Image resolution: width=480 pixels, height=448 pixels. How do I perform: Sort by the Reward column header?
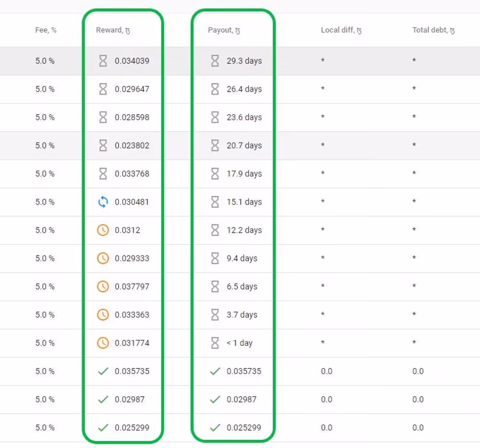pos(113,30)
